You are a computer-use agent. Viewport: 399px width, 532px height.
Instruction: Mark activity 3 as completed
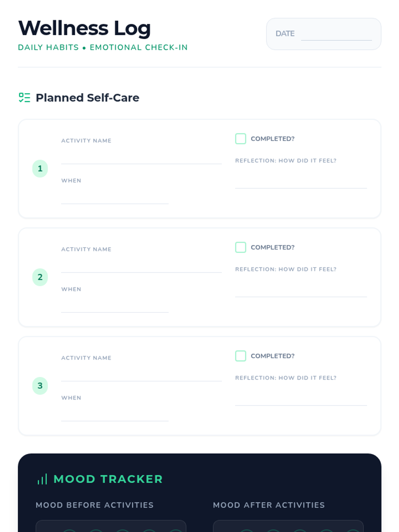[x=240, y=356]
